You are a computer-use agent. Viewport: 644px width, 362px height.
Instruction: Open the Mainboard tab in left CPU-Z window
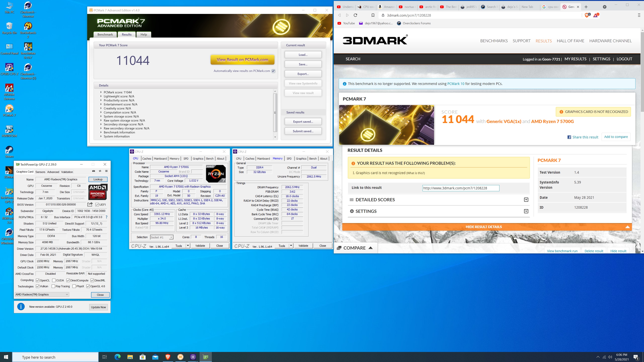coord(160,159)
